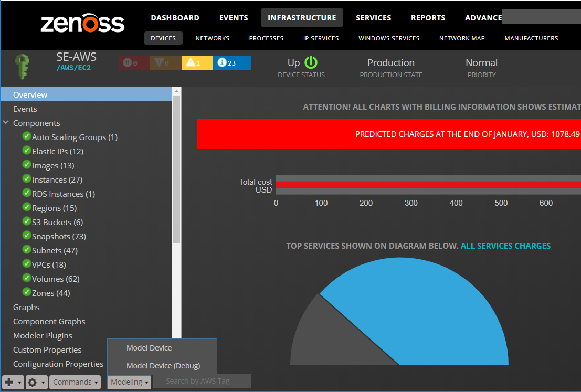Screen dimensions: 581x392
Task: Click the Search by AWS Tag field
Action: [202, 381]
